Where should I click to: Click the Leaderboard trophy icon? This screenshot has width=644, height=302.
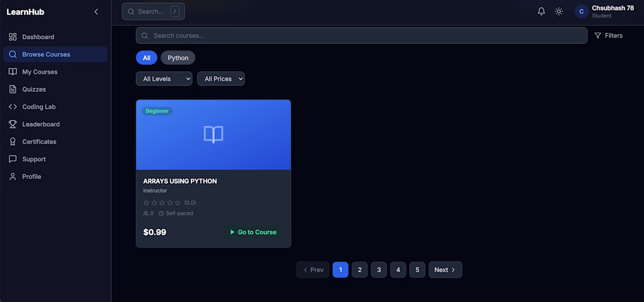[x=13, y=124]
